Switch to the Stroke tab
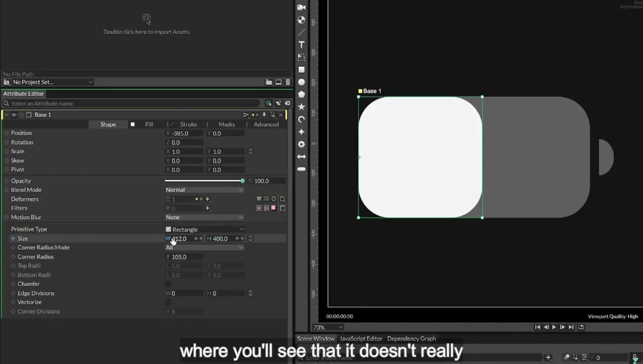This screenshot has width=643, height=364. click(189, 124)
